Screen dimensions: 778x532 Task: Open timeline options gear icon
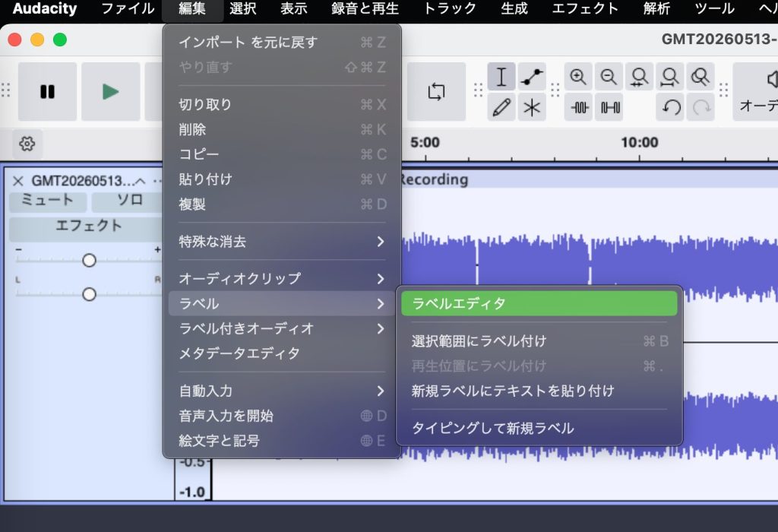click(x=27, y=144)
